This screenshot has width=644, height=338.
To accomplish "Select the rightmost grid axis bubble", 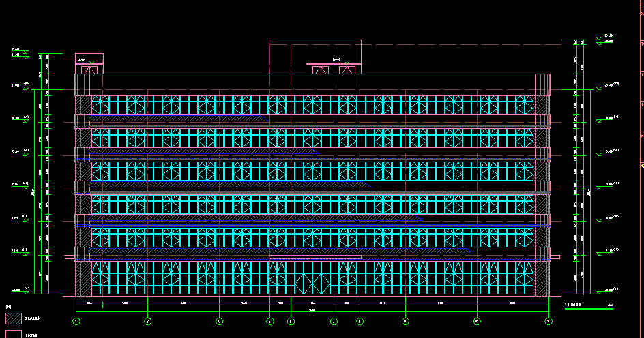I will coord(548,320).
